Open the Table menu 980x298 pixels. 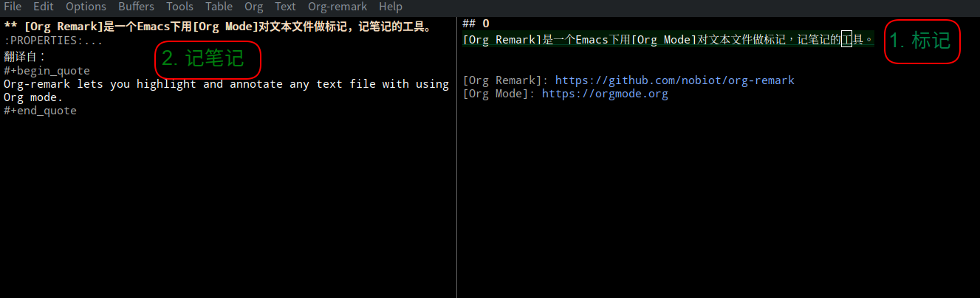219,7
